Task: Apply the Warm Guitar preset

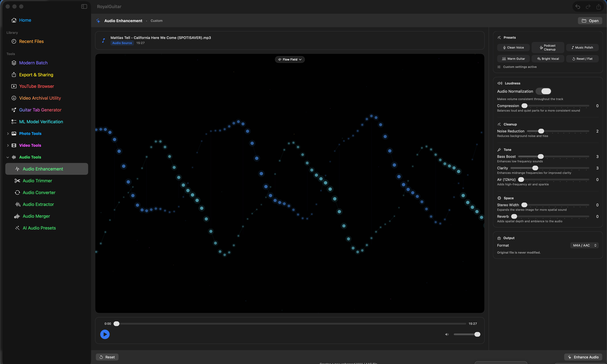Action: point(513,59)
